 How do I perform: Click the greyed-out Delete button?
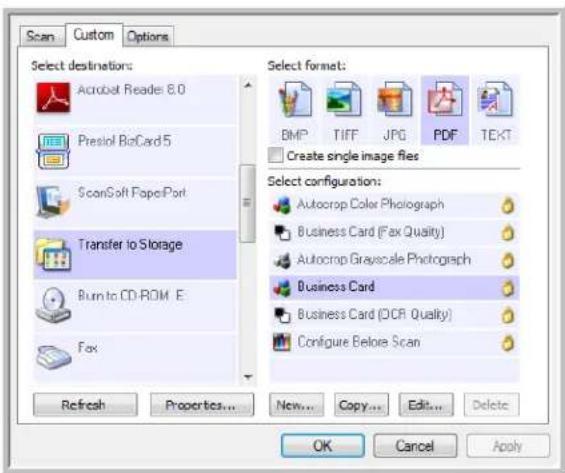[x=491, y=405]
